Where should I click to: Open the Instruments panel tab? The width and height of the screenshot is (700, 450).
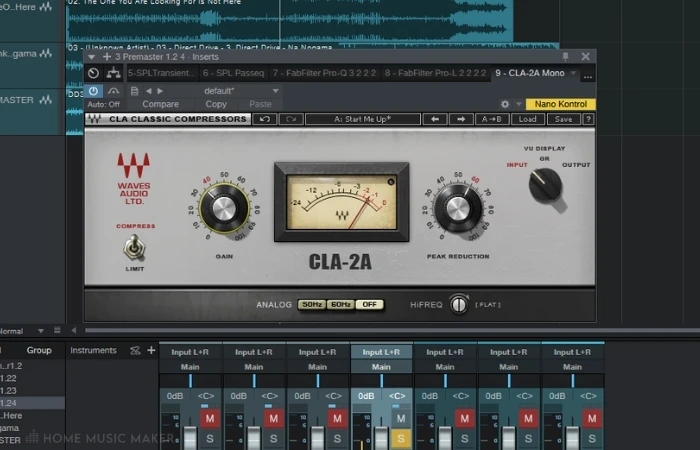point(93,350)
